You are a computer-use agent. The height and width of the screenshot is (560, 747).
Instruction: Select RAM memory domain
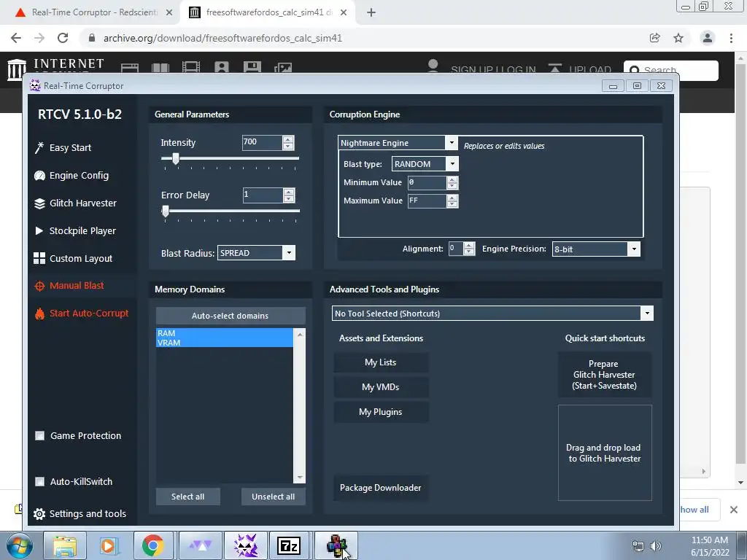(225, 333)
